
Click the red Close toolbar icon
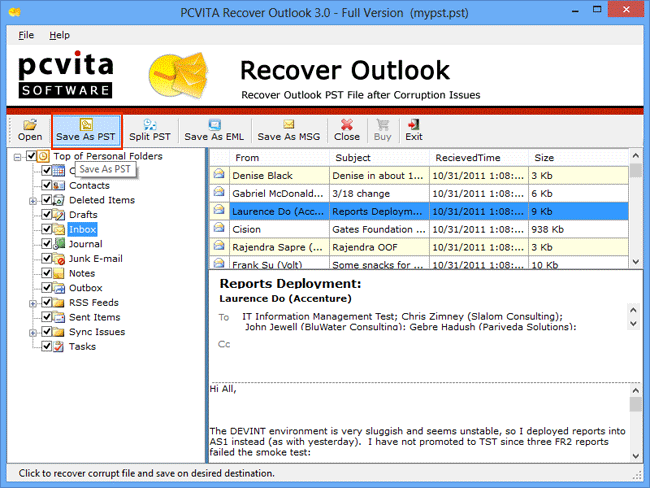347,124
